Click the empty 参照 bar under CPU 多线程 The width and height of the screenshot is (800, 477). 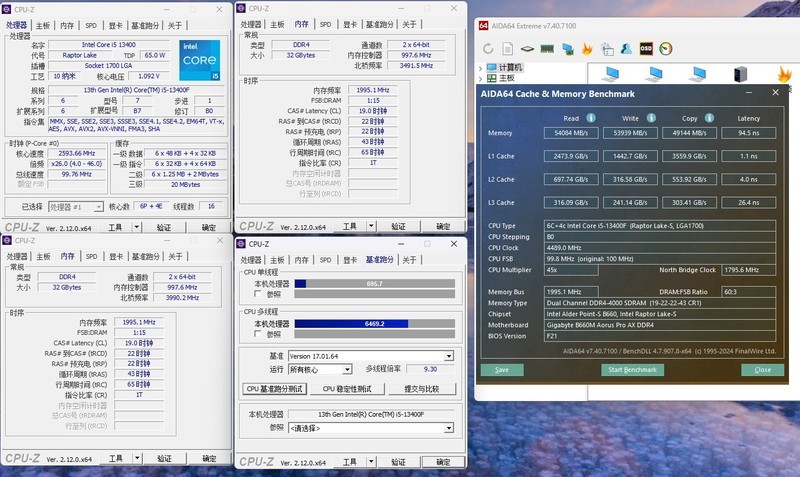374,334
